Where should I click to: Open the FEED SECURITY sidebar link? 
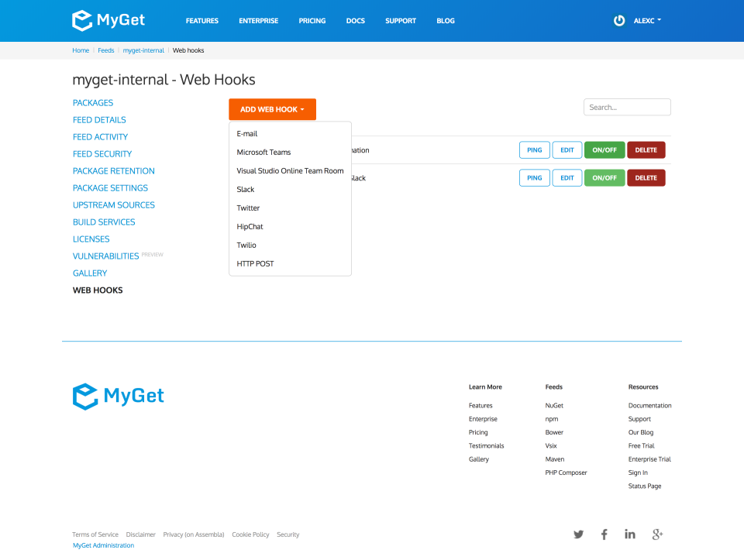(102, 153)
